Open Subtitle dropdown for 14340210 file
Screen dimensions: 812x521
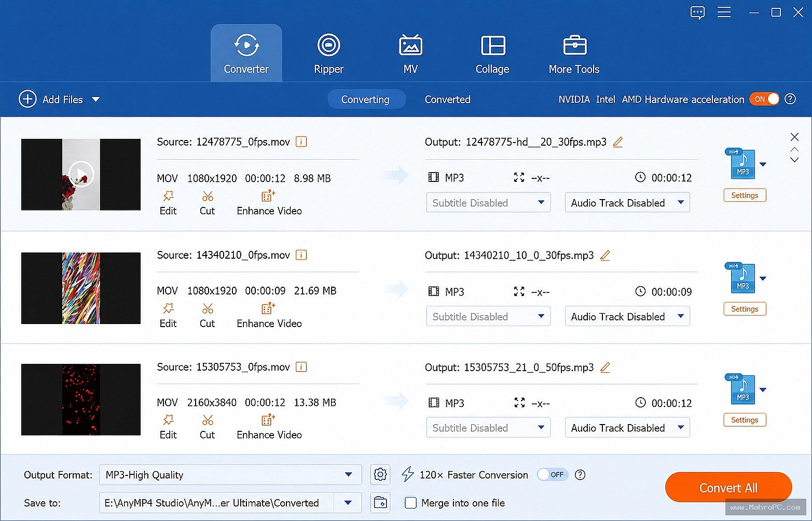coord(488,316)
